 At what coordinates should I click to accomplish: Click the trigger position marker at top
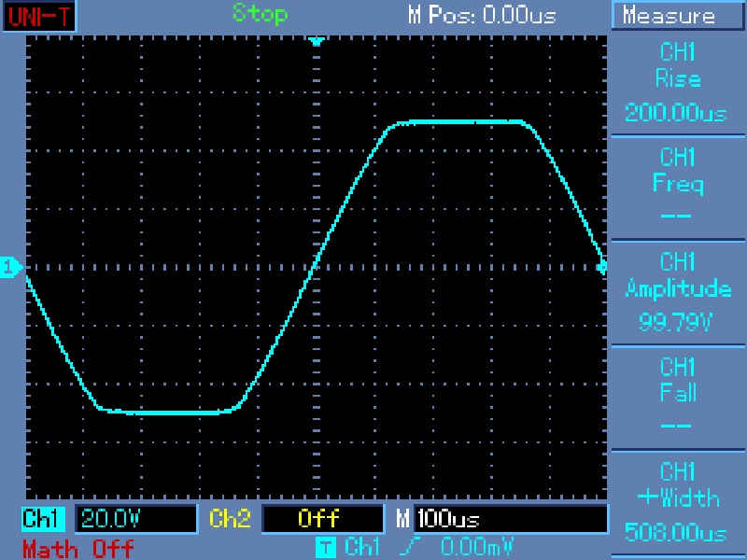tap(317, 41)
